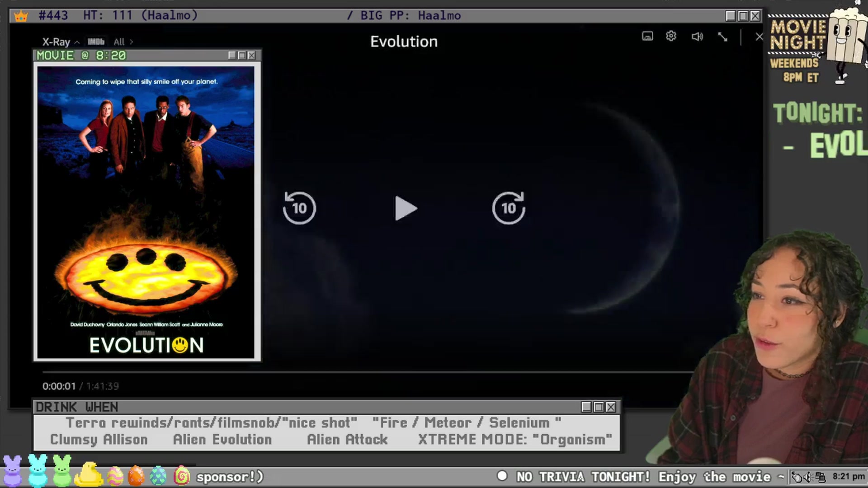Click the IMDb logo
This screenshot has width=868, height=488.
click(96, 42)
